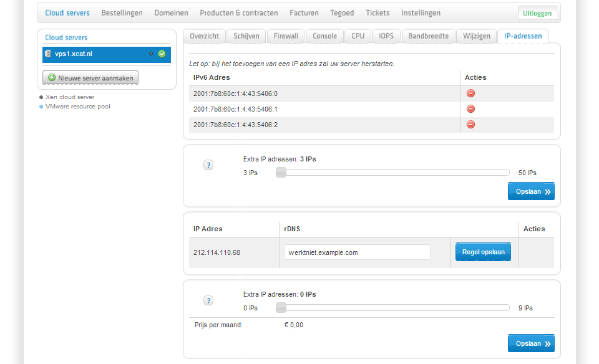This screenshot has height=364, width=599.
Task: Click delete icon for address ending 5406:2
Action: (x=470, y=125)
